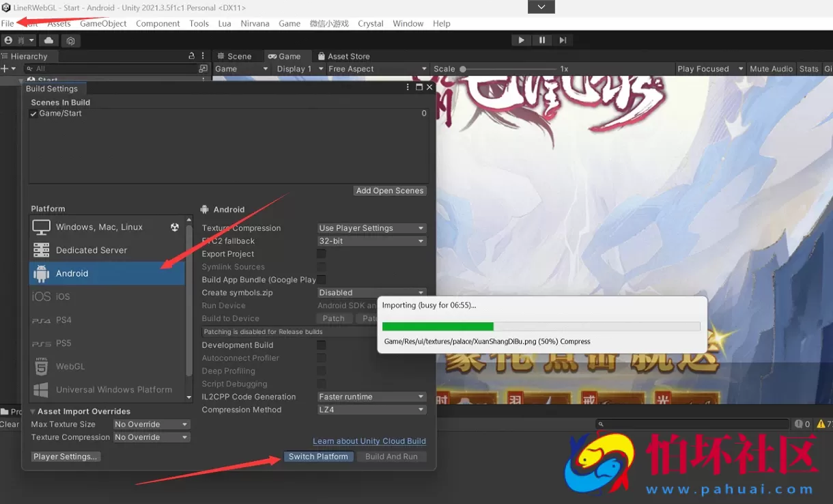Viewport: 833px width, 504px height.
Task: Open the GameObject menu
Action: tap(103, 23)
